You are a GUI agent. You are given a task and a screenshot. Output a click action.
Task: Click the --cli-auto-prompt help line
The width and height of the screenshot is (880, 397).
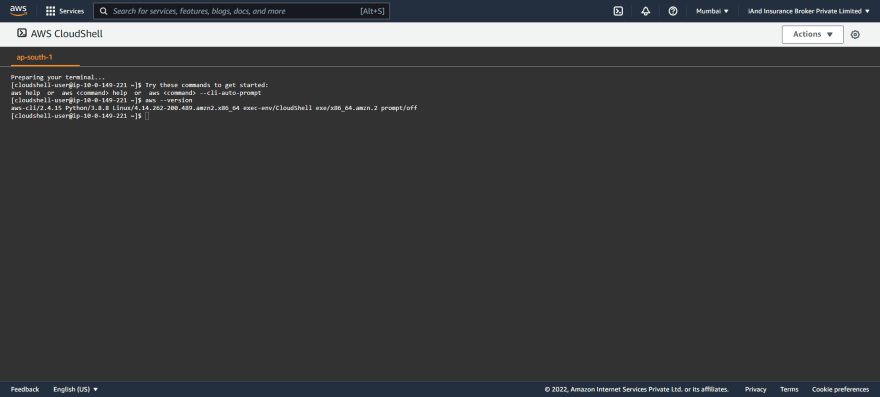(x=136, y=93)
